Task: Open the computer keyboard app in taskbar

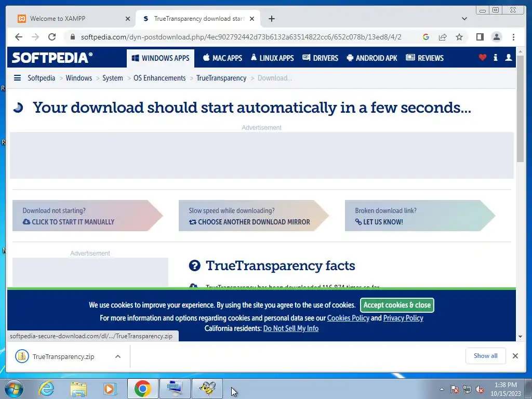Action: 175,389
